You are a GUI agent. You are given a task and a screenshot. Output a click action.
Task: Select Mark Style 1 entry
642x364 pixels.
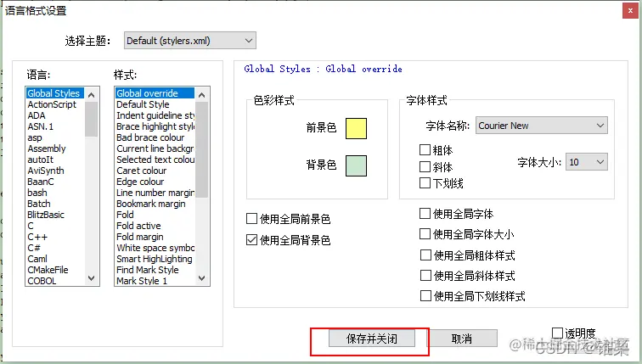pyautogui.click(x=155, y=281)
